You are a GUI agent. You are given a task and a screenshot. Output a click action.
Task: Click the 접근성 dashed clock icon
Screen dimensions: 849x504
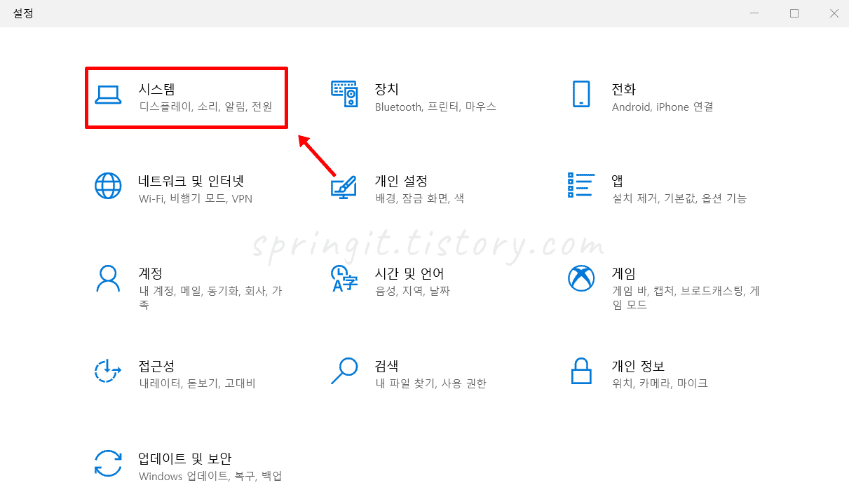[108, 371]
